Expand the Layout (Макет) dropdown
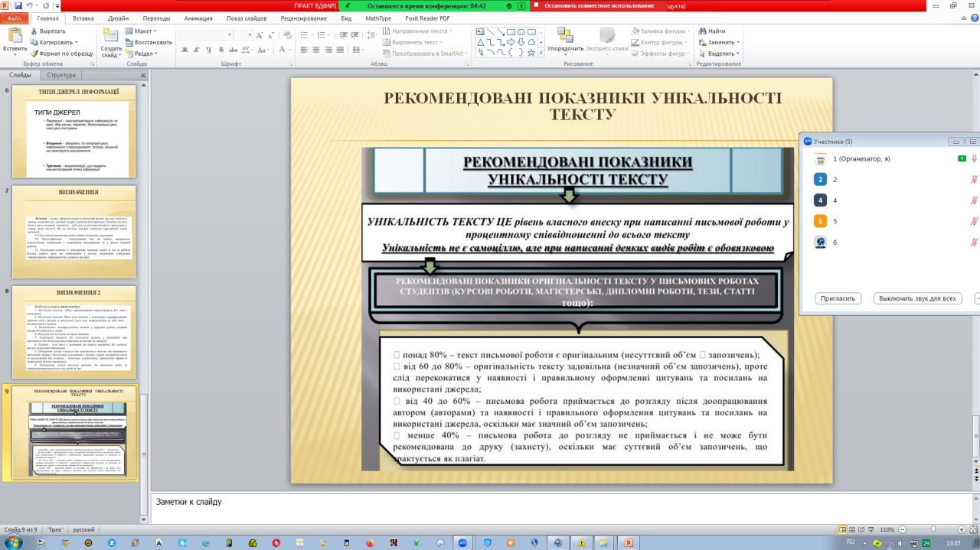Viewport: 980px width, 550px height. 143,31
